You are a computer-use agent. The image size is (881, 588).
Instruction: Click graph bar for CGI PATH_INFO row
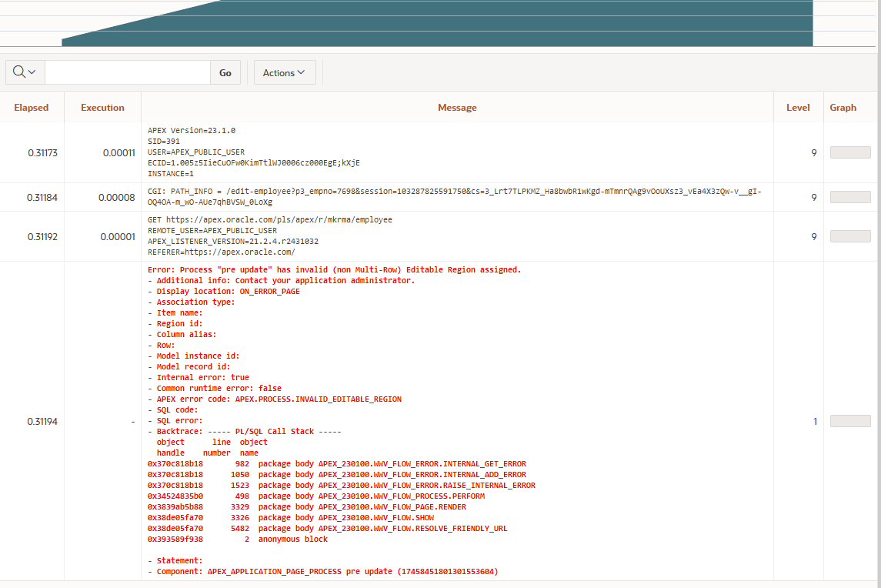point(850,197)
